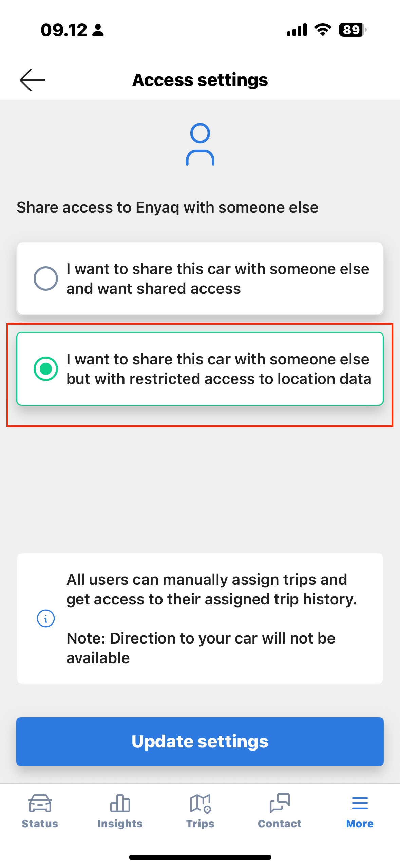400x868 pixels.
Task: Tap the Trips map icon
Action: click(200, 803)
